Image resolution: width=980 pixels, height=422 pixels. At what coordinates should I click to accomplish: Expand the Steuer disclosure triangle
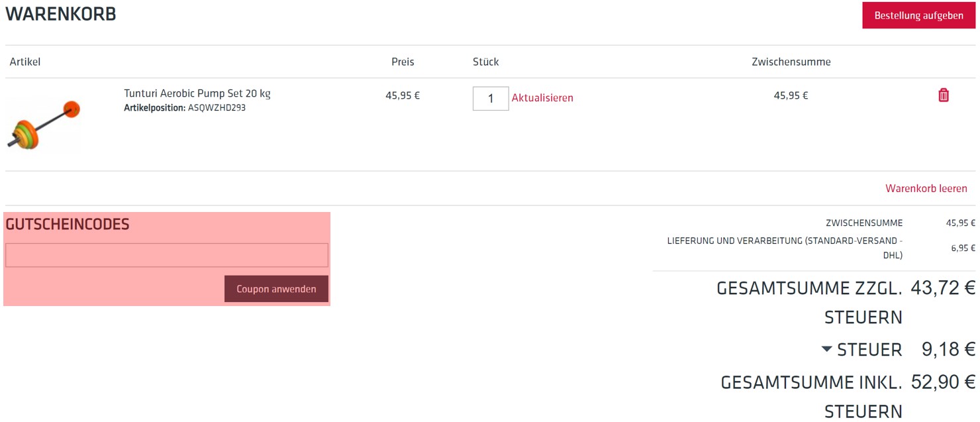[826, 348]
